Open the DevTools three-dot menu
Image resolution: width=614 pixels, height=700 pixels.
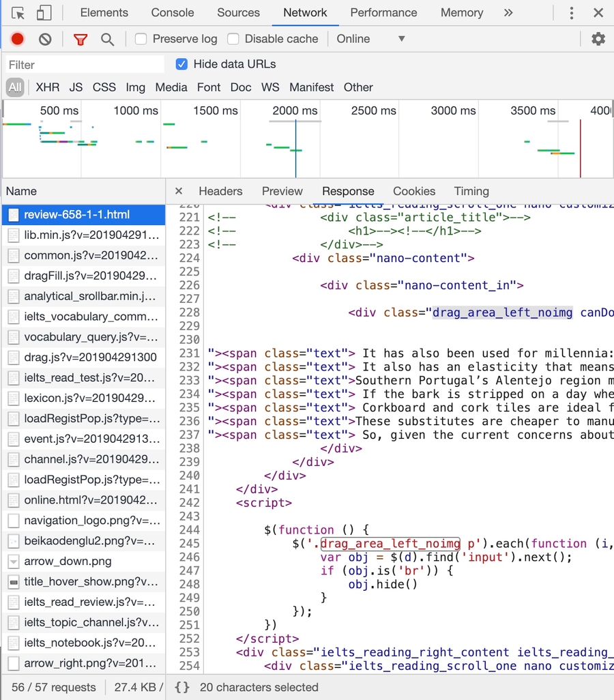pyautogui.click(x=572, y=13)
